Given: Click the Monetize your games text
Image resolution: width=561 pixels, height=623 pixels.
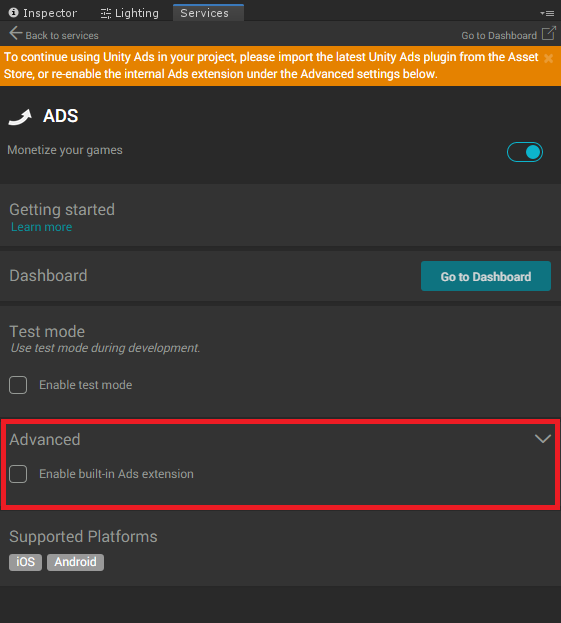Looking at the screenshot, I should pos(65,150).
